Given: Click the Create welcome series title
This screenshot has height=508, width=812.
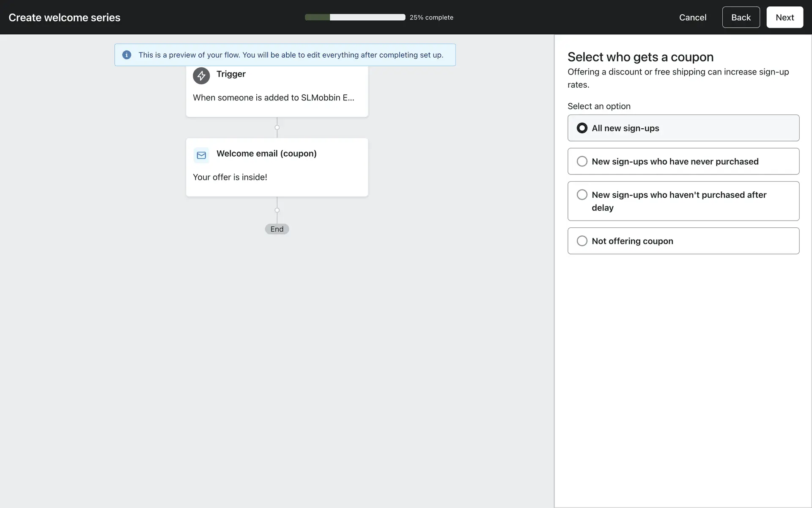Looking at the screenshot, I should pos(64,17).
